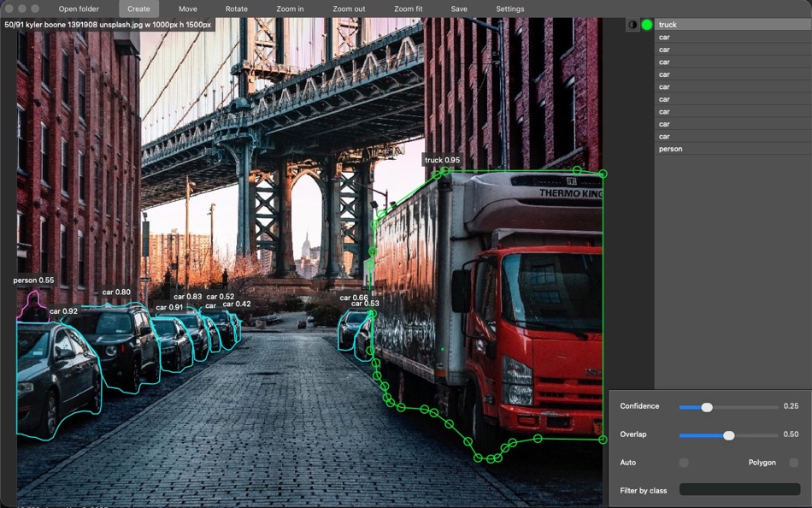Click the car 0.83 label tag
This screenshot has height=508, width=812.
point(187,297)
